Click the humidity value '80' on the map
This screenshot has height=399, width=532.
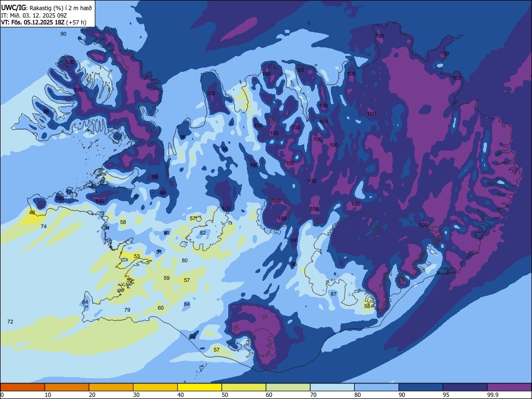(185, 261)
